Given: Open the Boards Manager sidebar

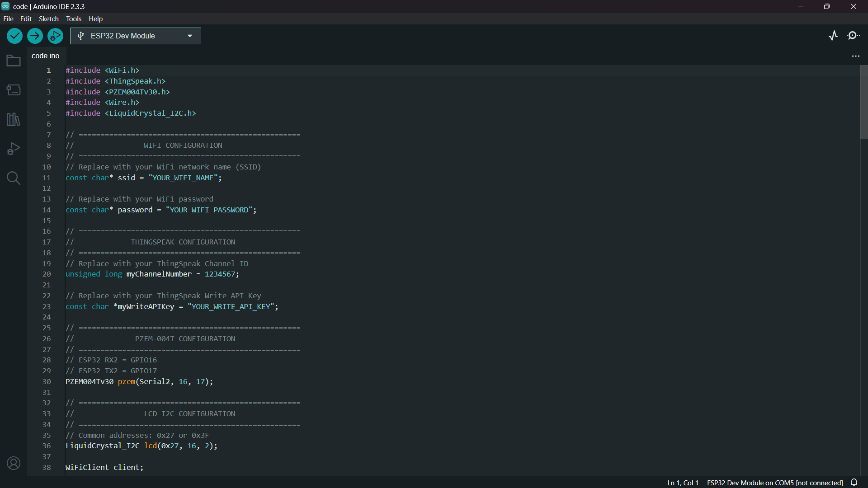Looking at the screenshot, I should pos(14,90).
